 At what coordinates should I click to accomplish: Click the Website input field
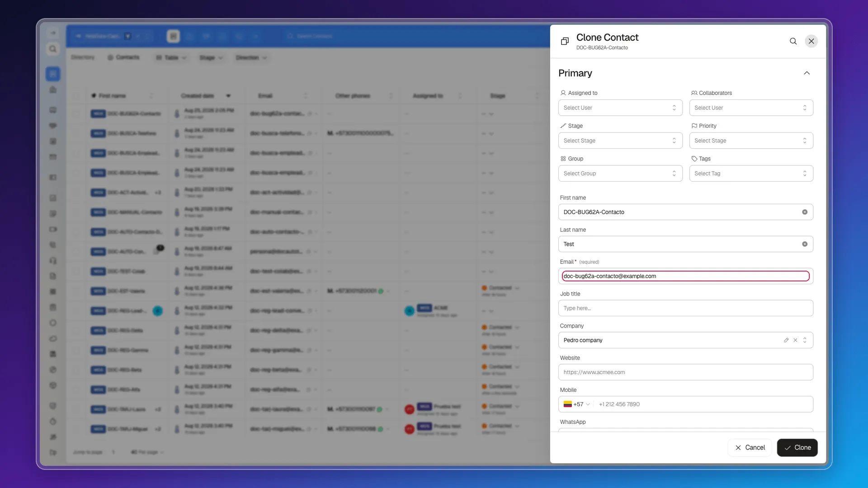(685, 372)
